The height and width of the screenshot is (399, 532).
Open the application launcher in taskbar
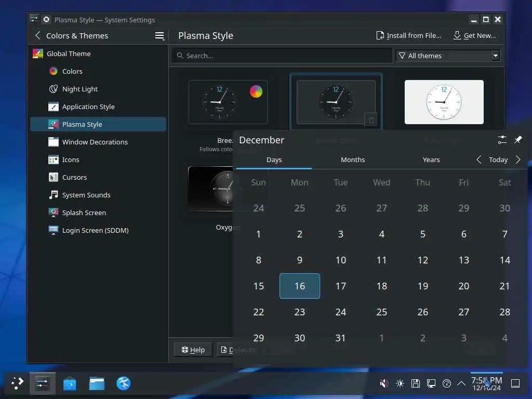pos(17,383)
